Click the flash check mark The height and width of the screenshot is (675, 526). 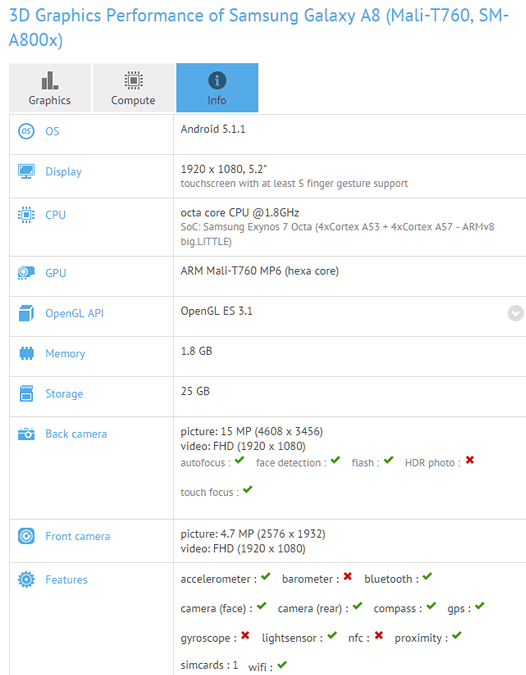coord(389,460)
